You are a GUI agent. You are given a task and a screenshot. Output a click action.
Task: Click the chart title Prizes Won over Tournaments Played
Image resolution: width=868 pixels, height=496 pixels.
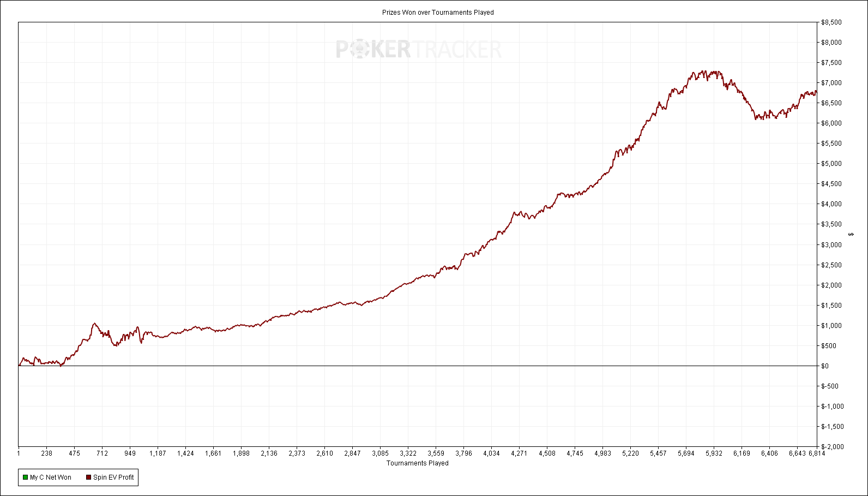pyautogui.click(x=438, y=13)
